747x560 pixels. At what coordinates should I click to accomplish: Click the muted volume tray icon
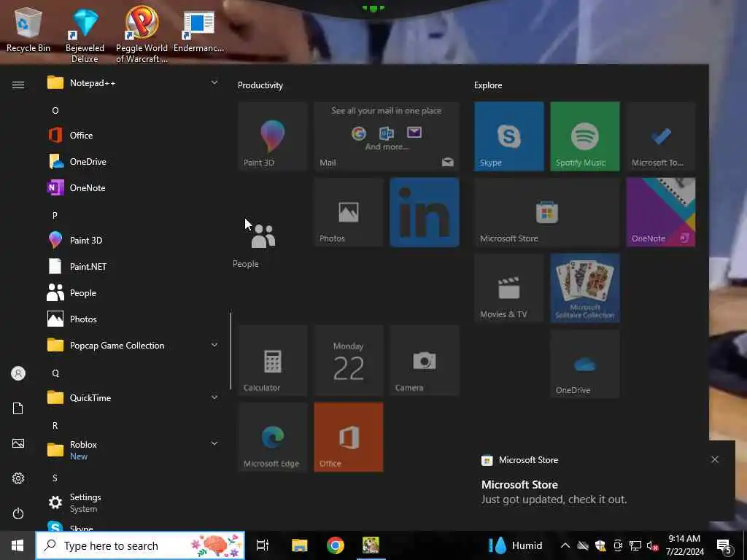pyautogui.click(x=652, y=545)
